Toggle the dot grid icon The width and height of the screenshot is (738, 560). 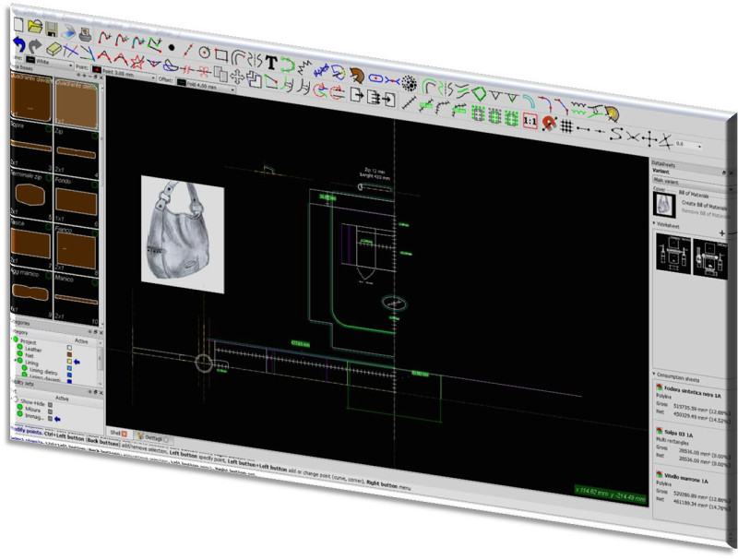pyautogui.click(x=566, y=126)
